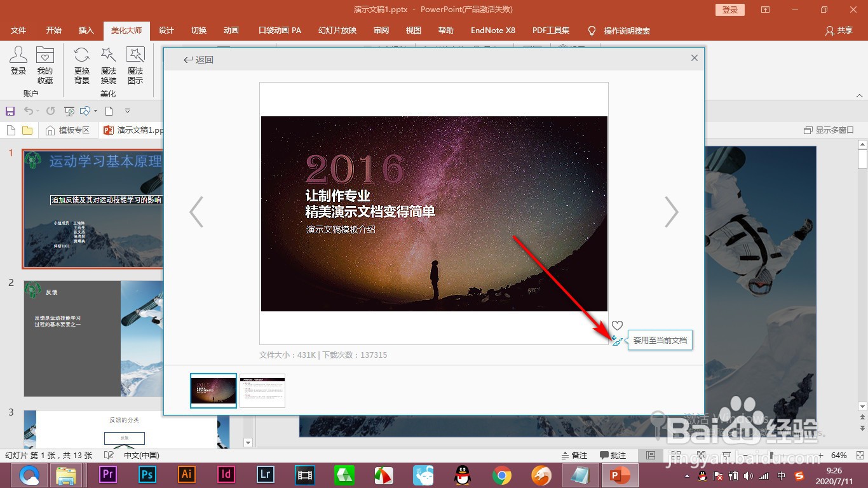
Task: Click the large template preview image
Action: pyautogui.click(x=434, y=213)
